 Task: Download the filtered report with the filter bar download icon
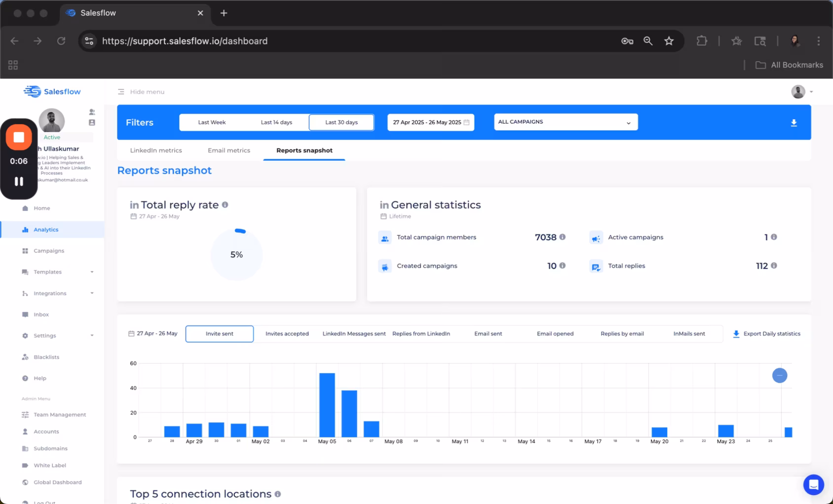[x=794, y=123]
